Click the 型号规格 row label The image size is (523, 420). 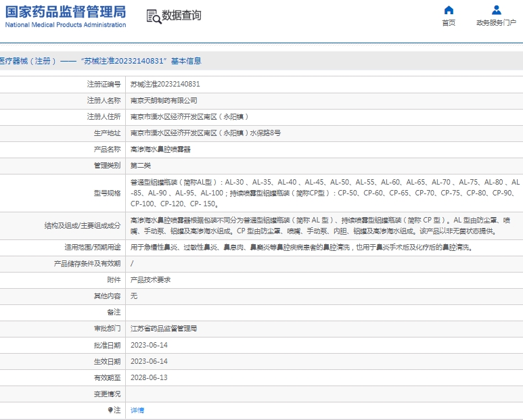point(107,193)
